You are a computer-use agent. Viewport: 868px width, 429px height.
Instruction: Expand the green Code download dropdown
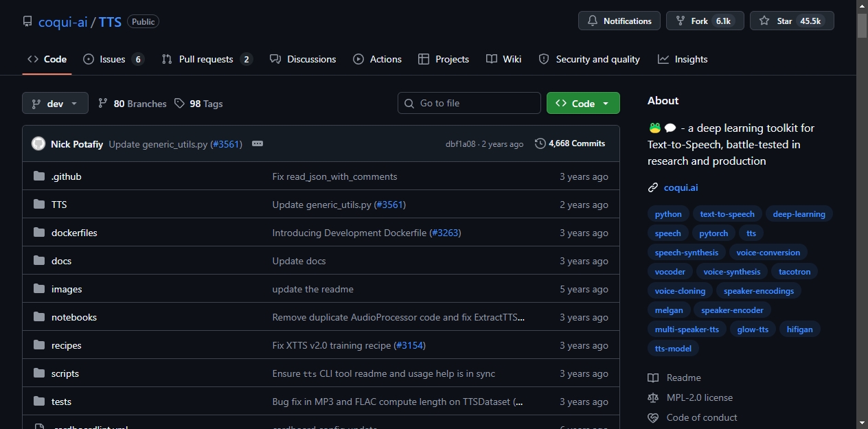tap(583, 103)
